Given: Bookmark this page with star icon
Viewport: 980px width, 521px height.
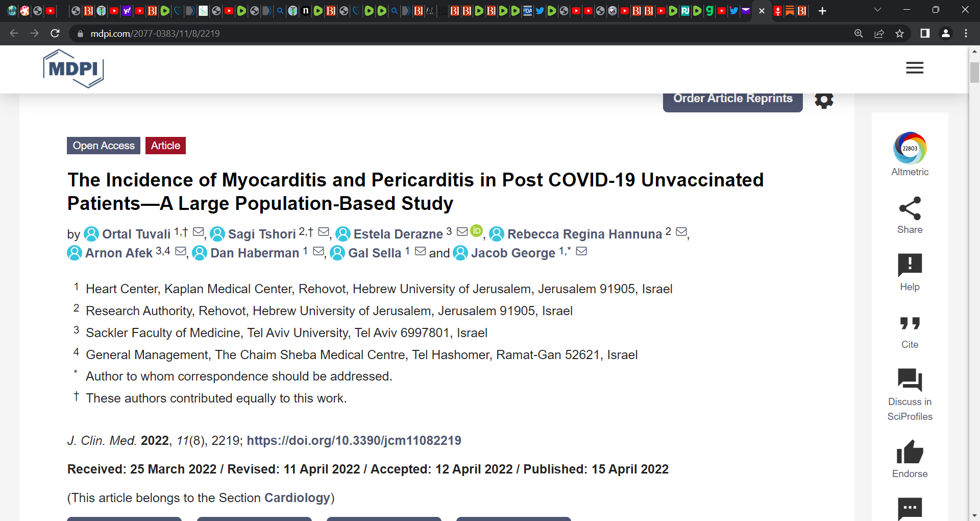Looking at the screenshot, I should pos(899,34).
